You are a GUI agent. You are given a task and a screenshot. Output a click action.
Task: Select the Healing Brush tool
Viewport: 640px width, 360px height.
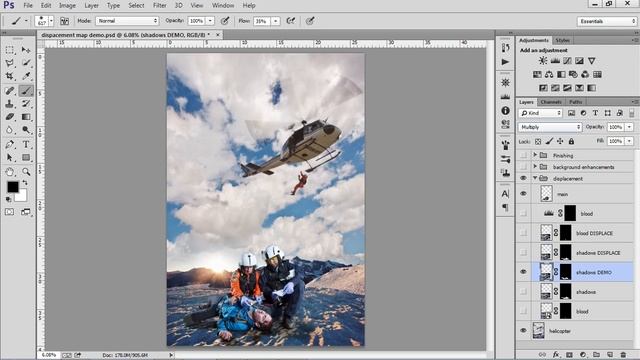click(10, 91)
